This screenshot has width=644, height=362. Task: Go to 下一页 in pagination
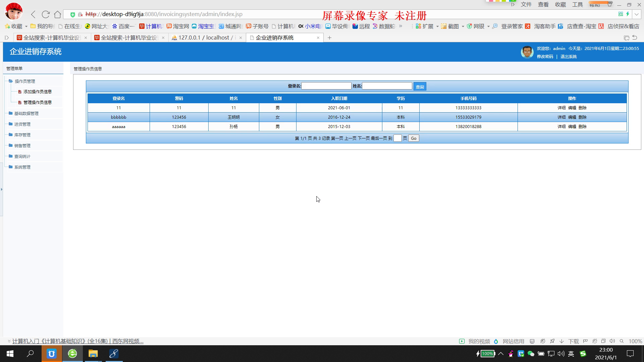364,138
